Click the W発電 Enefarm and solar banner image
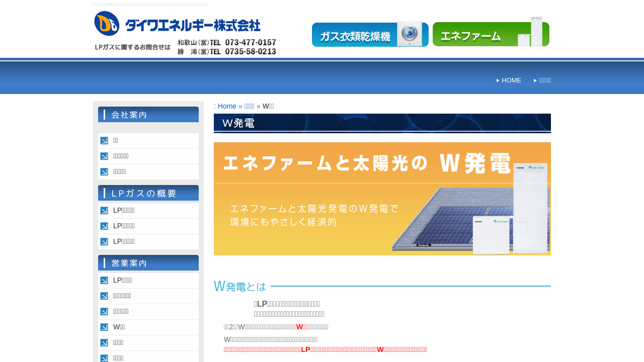Image resolution: width=644 pixels, height=362 pixels. click(382, 199)
